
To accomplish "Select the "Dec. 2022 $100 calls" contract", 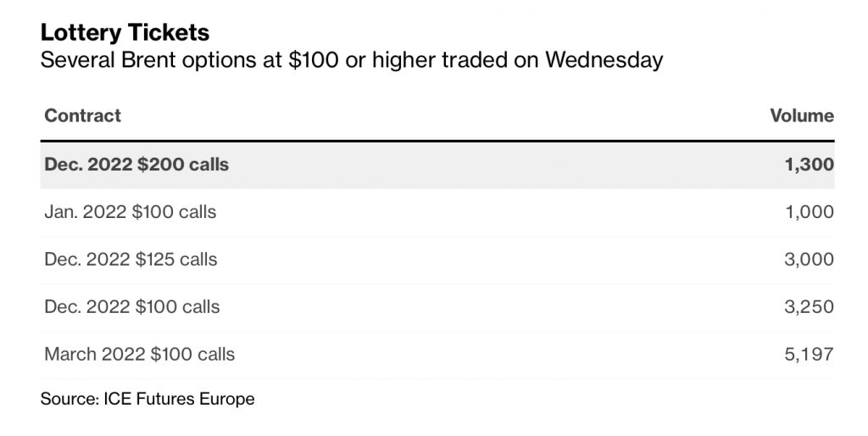I will [131, 306].
